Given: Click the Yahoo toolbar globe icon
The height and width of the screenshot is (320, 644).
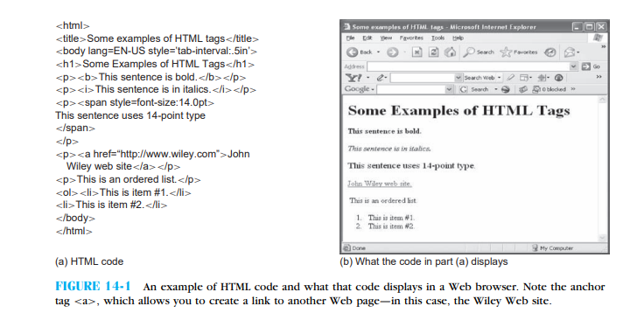Looking at the screenshot, I should coord(542,78).
